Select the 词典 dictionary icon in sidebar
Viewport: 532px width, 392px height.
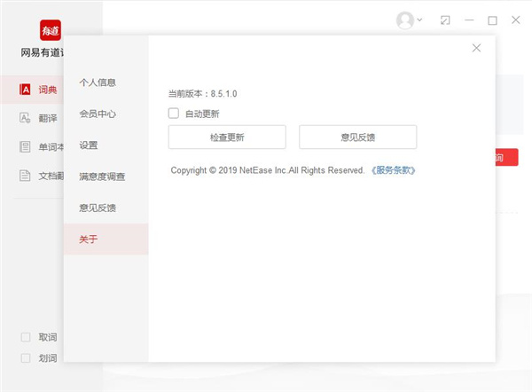pyautogui.click(x=25, y=90)
